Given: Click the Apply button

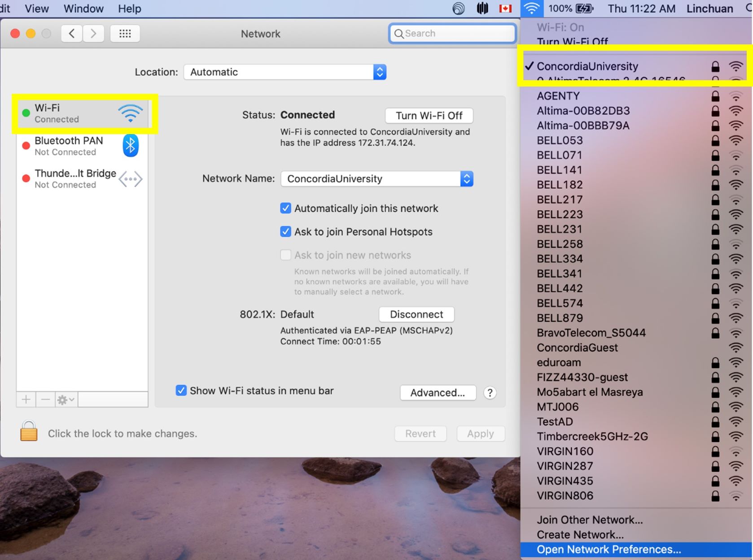Looking at the screenshot, I should [480, 434].
